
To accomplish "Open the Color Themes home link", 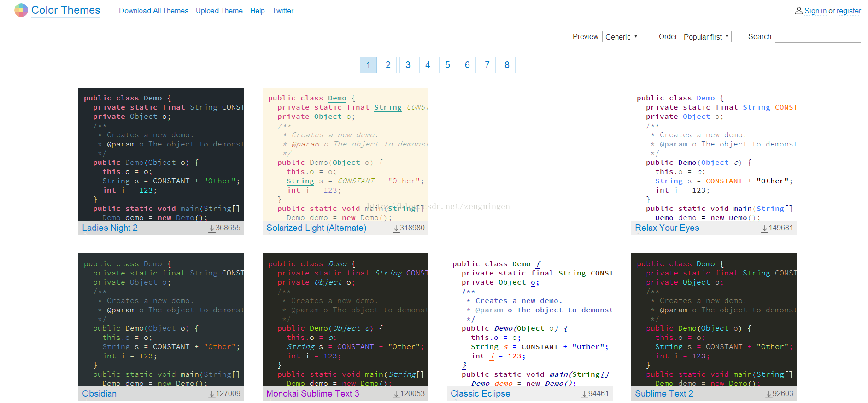I will 65,10.
